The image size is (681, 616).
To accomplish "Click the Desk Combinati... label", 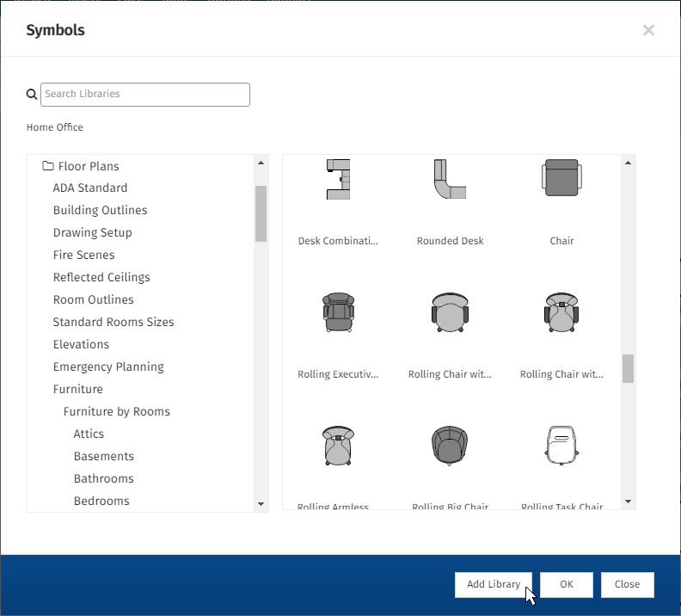I will [x=338, y=241].
